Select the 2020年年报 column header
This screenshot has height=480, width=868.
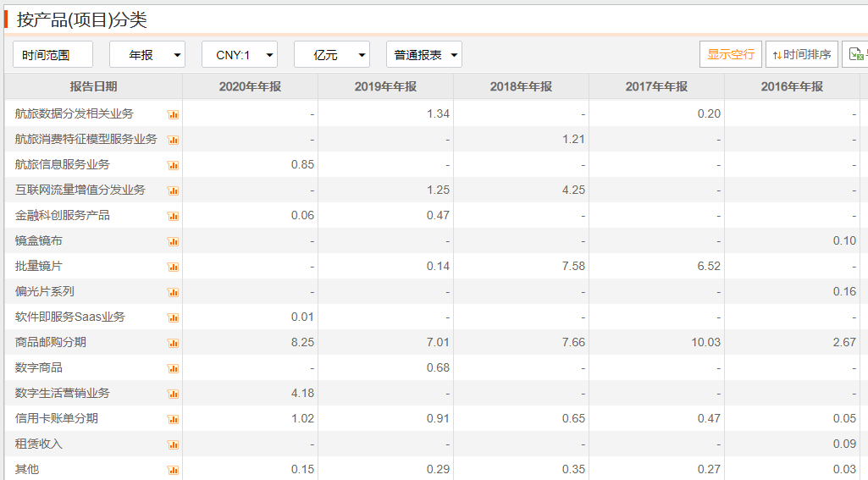tap(250, 86)
